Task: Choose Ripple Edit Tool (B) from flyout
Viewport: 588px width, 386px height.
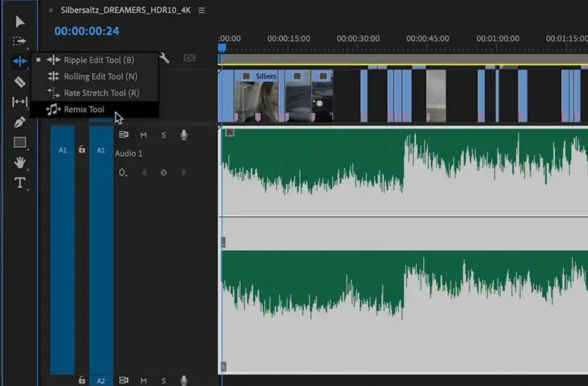Action: tap(94, 60)
